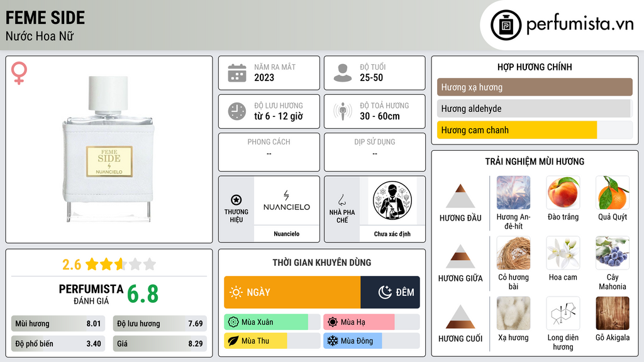Open the Feme Side perfume bottle image
This screenshot has height=362, width=644.
(108, 150)
